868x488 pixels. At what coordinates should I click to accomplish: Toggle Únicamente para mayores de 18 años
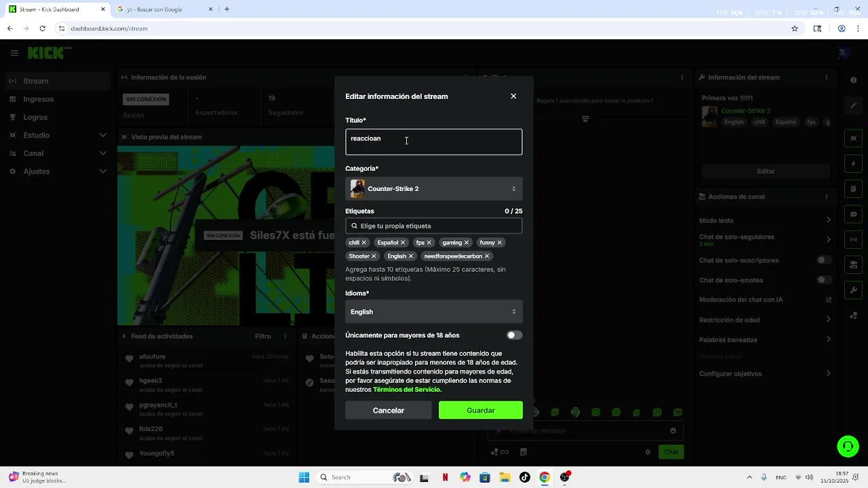point(515,335)
